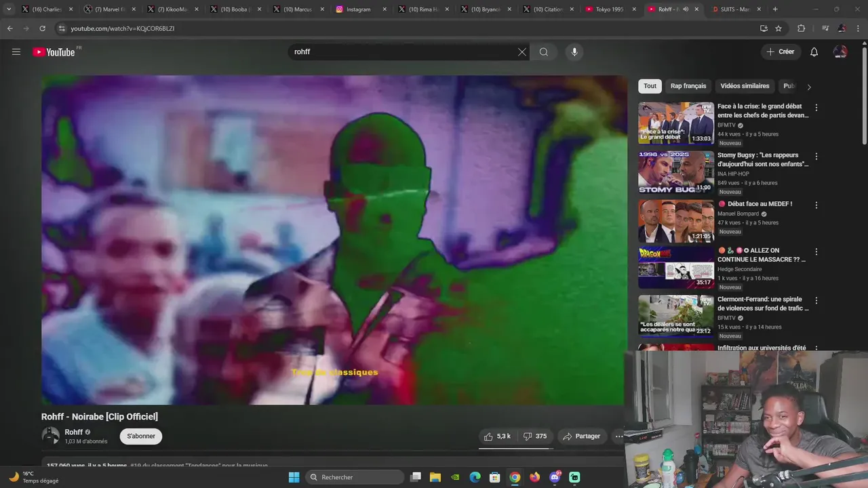Open options for ALLEZ ON CONTINUE video
Image resolution: width=868 pixels, height=488 pixels.
tap(816, 252)
